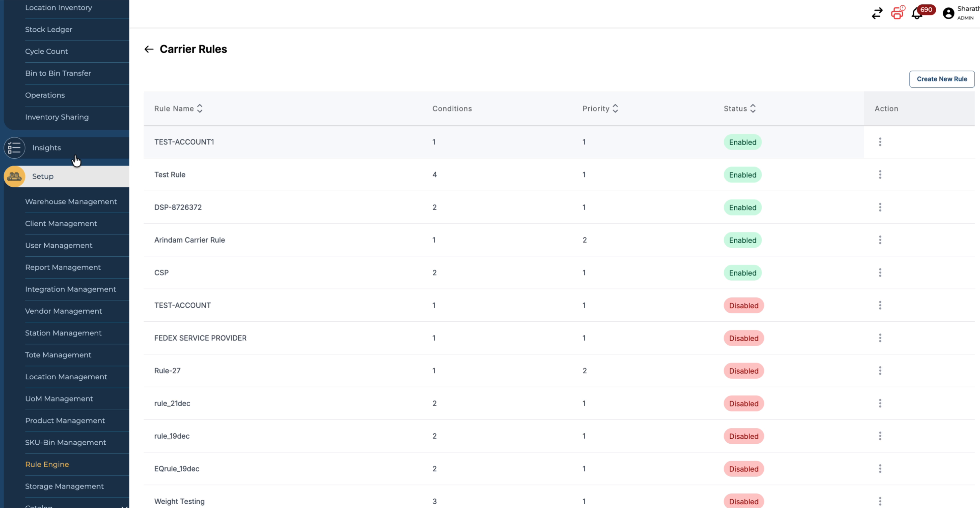Viewport: 980px width, 508px height.
Task: Select Rule Engine in sidebar
Action: [47, 465]
